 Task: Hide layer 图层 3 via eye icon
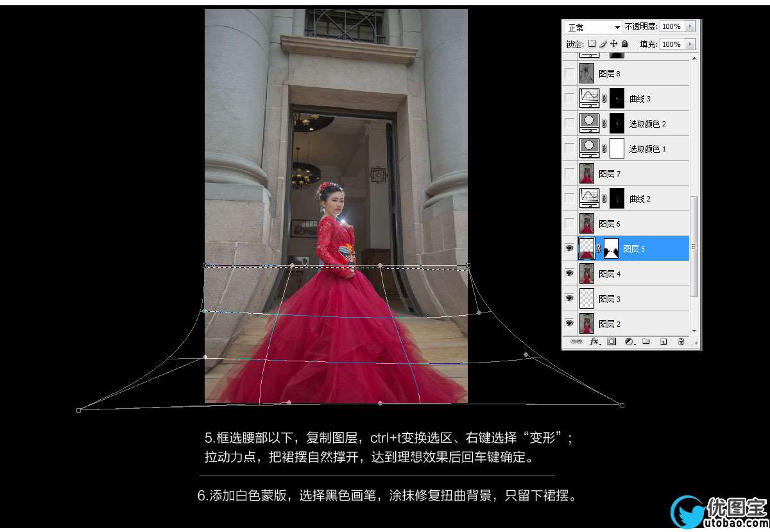point(570,298)
